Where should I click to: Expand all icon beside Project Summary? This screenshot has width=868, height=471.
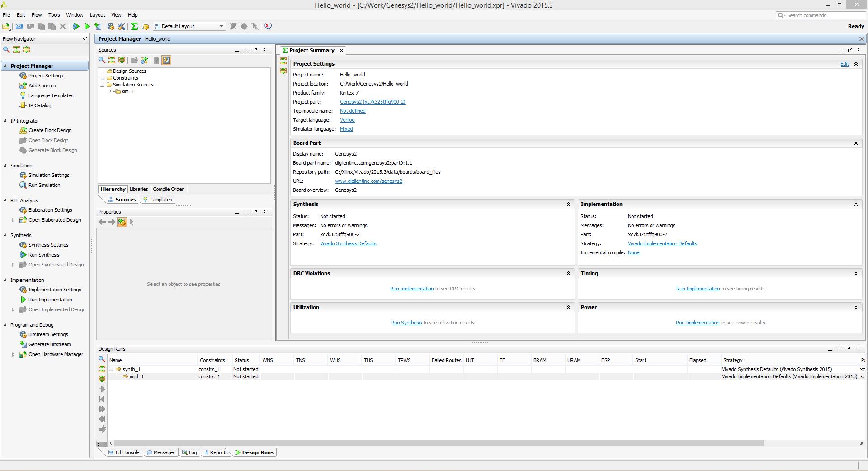click(x=283, y=71)
